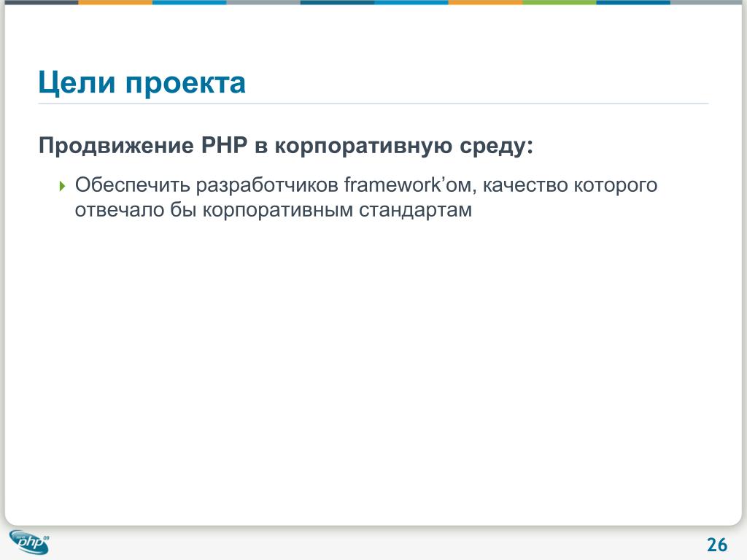Viewport: 747px width, 560px height.
Task: Click the PHP logo in bottom corner
Action: point(29,542)
